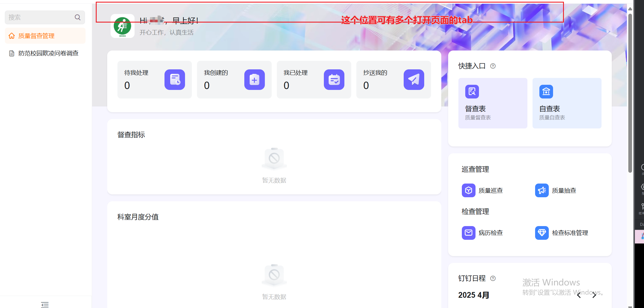Open 督查表 质量督查表 shortcut card
Image resolution: width=644 pixels, height=308 pixels.
[493, 103]
